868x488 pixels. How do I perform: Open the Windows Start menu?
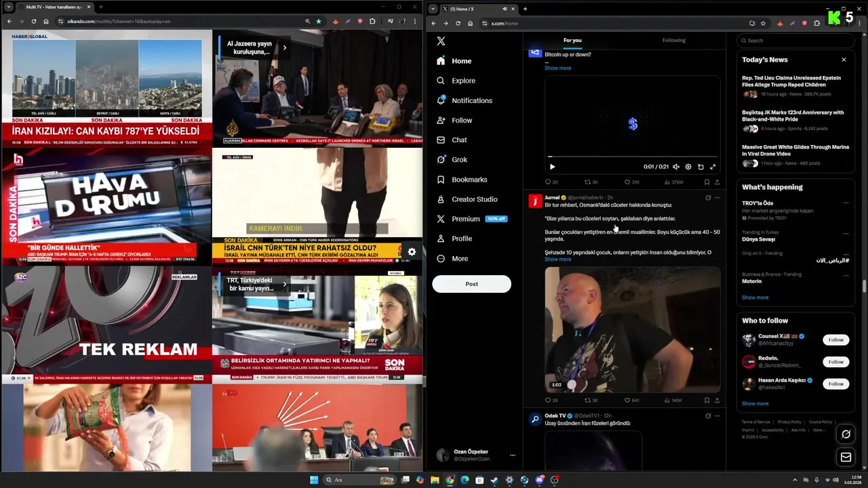point(314,480)
